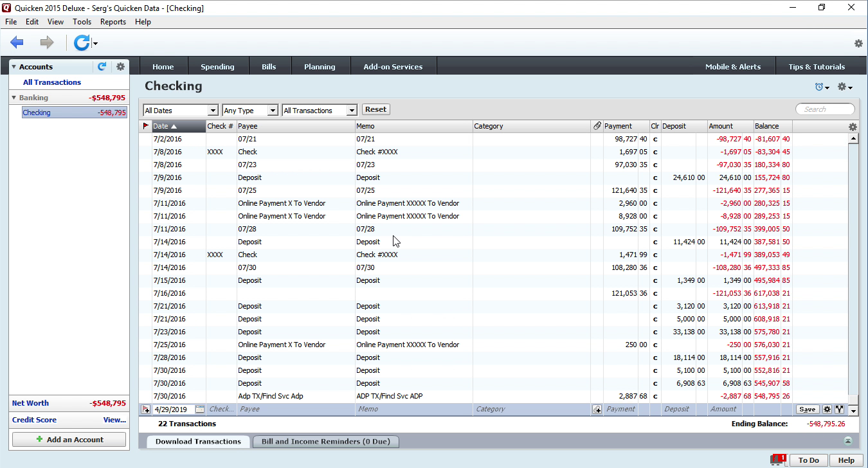This screenshot has width=868, height=468.
Task: Collapse the bottom panel with the round arrow
Action: pos(848,441)
